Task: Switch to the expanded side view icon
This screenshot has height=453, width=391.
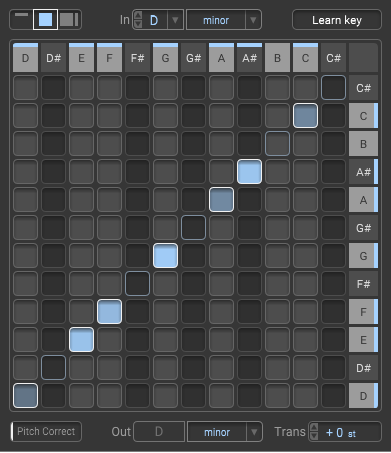Action: (x=69, y=20)
